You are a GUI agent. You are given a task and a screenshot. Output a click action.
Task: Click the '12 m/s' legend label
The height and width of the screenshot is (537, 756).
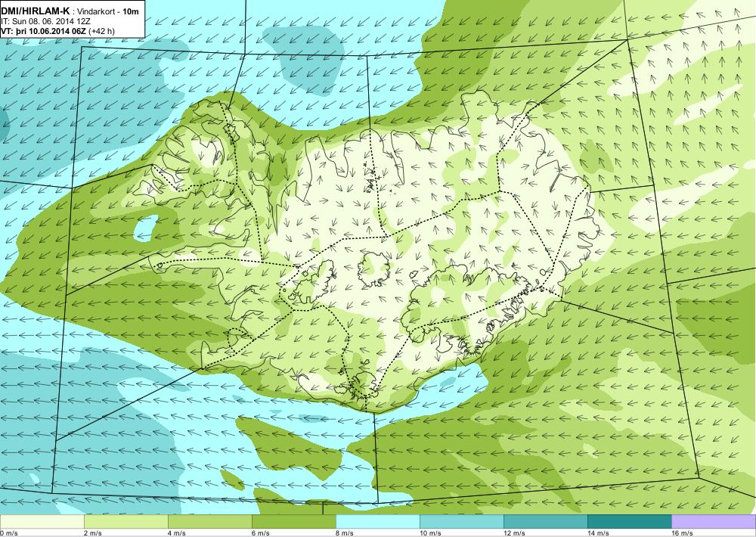pyautogui.click(x=514, y=533)
